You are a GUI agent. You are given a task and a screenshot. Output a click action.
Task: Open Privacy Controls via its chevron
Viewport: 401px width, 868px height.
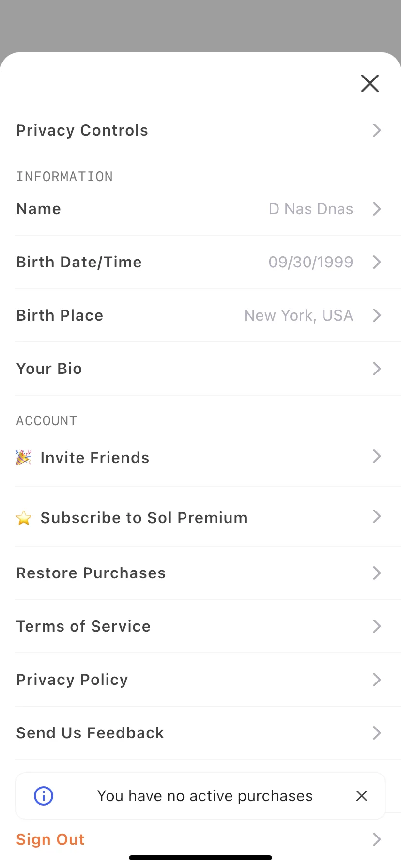[x=377, y=130]
